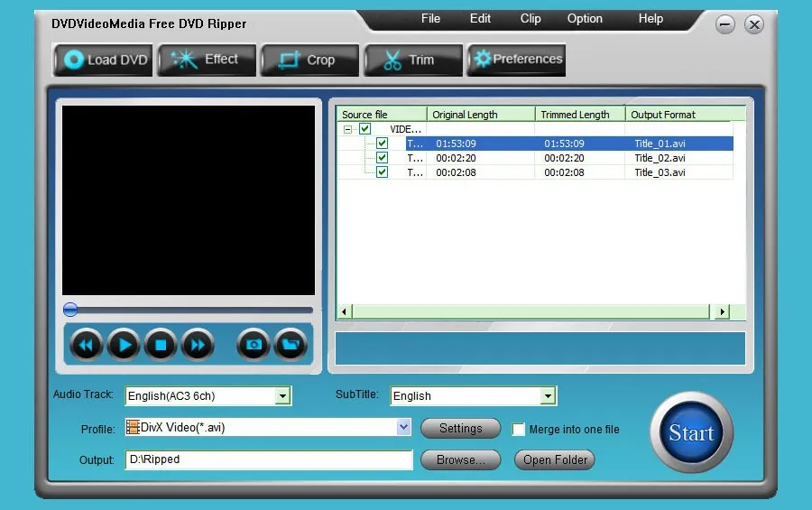
Task: Click the Output path field D:\Ripped
Action: [269, 459]
